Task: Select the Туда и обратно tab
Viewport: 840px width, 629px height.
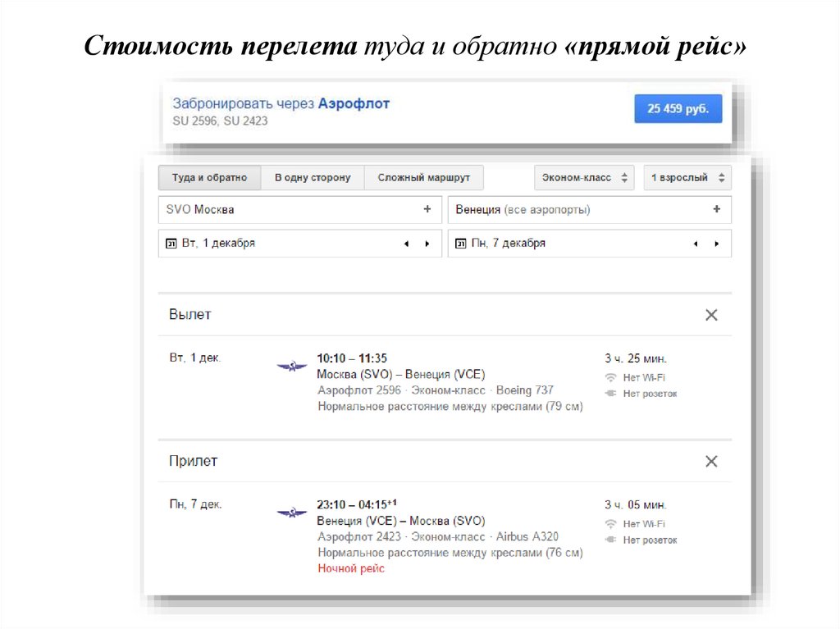Action: (209, 178)
